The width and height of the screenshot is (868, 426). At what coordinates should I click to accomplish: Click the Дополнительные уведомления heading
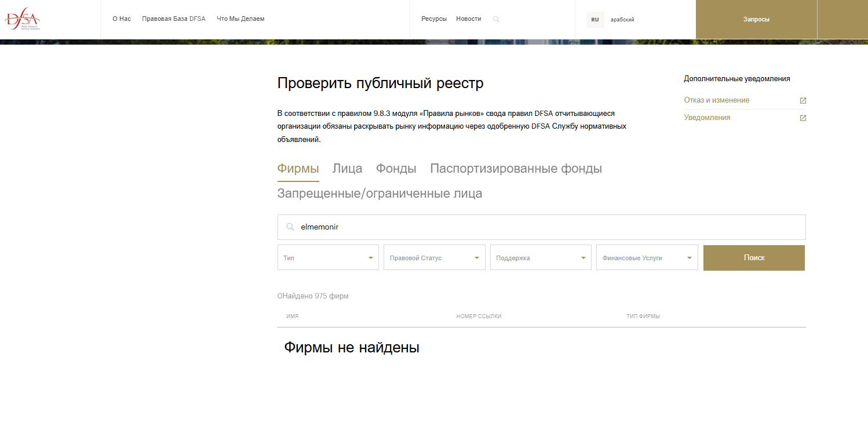point(737,79)
